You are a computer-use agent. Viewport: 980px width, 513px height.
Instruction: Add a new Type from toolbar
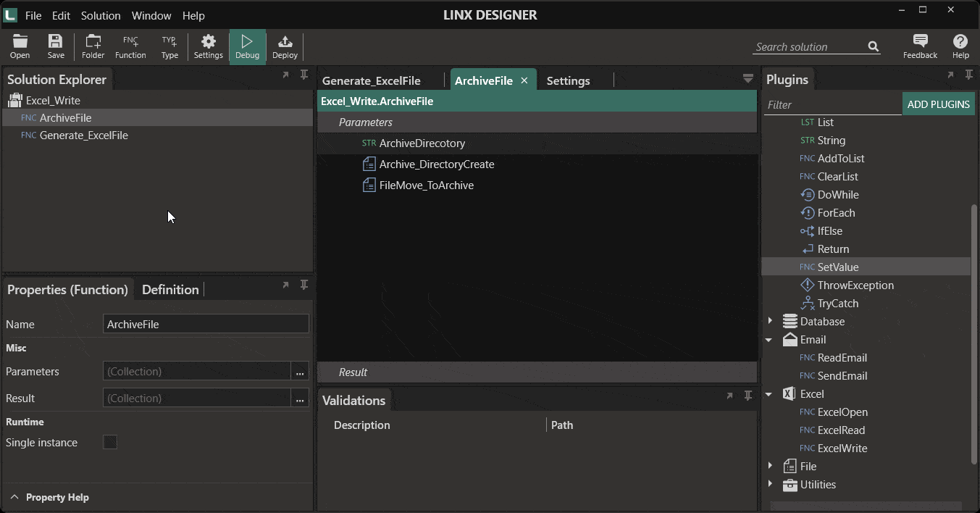click(x=169, y=46)
